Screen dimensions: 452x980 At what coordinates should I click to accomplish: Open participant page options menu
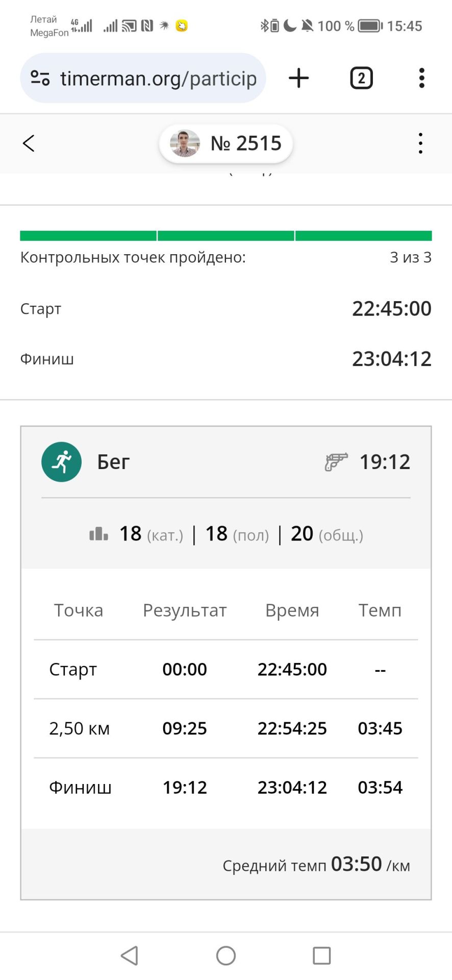(420, 143)
